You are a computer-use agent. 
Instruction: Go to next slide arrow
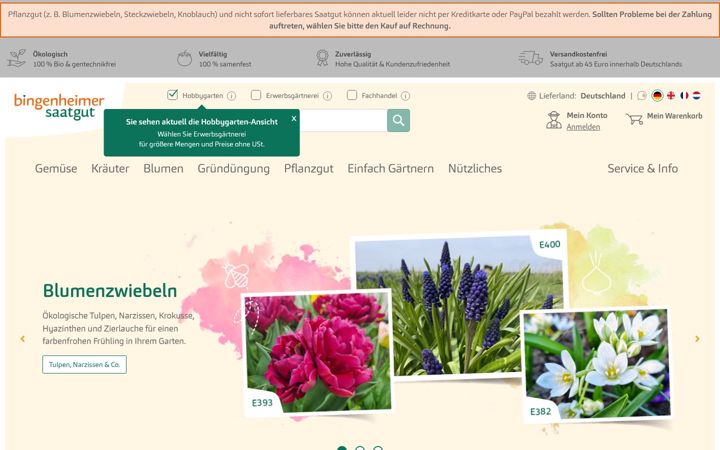click(697, 339)
